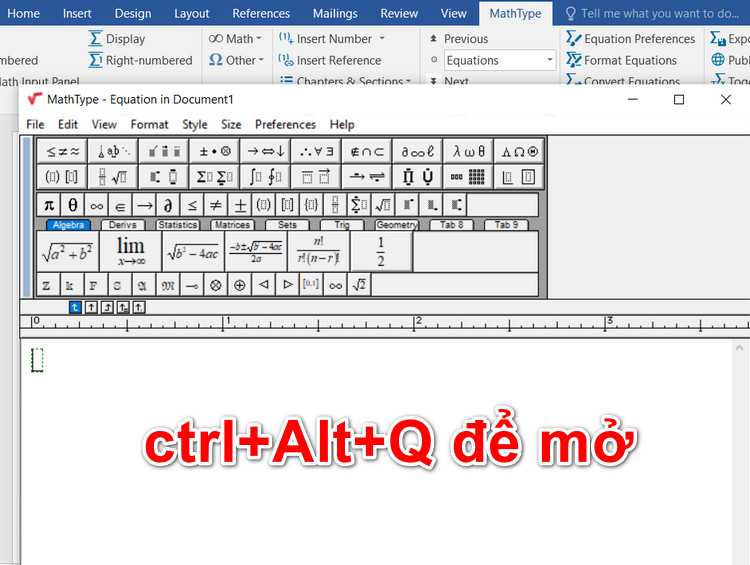This screenshot has height=565, width=750.
Task: Open the MathType Preferences menu
Action: [285, 125]
